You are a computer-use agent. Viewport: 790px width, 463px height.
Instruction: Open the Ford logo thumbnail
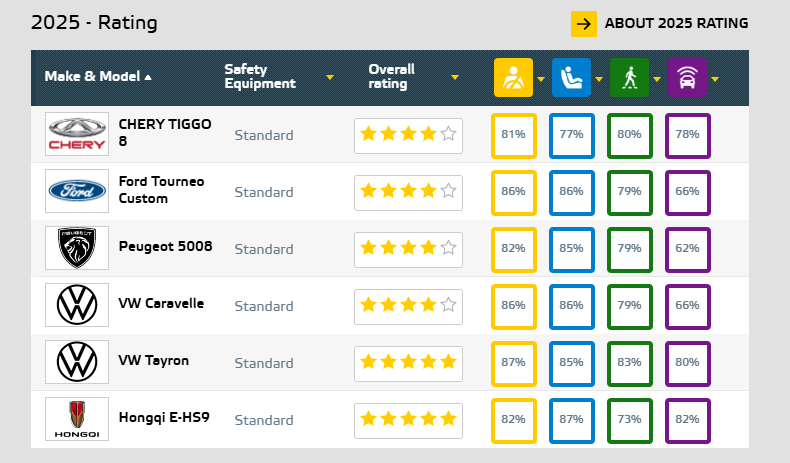77,191
